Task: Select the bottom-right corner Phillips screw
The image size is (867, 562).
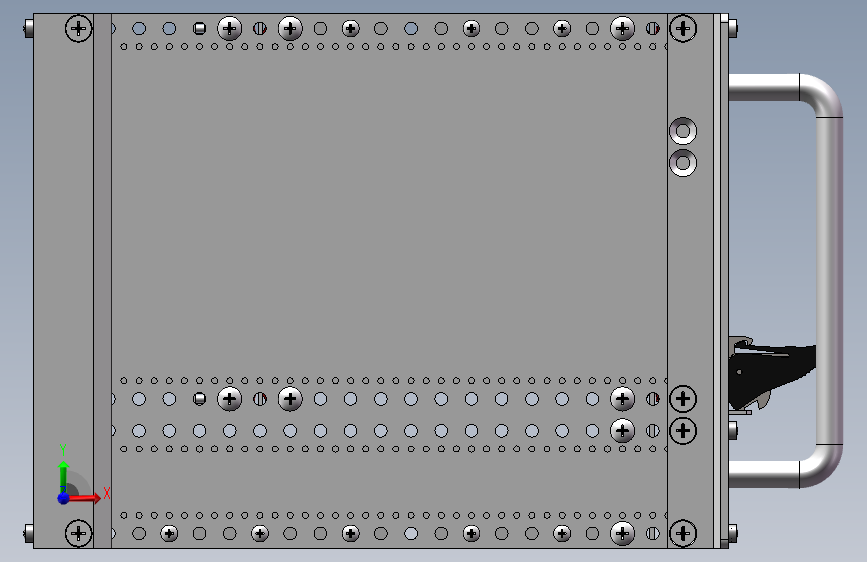Action: coord(683,533)
